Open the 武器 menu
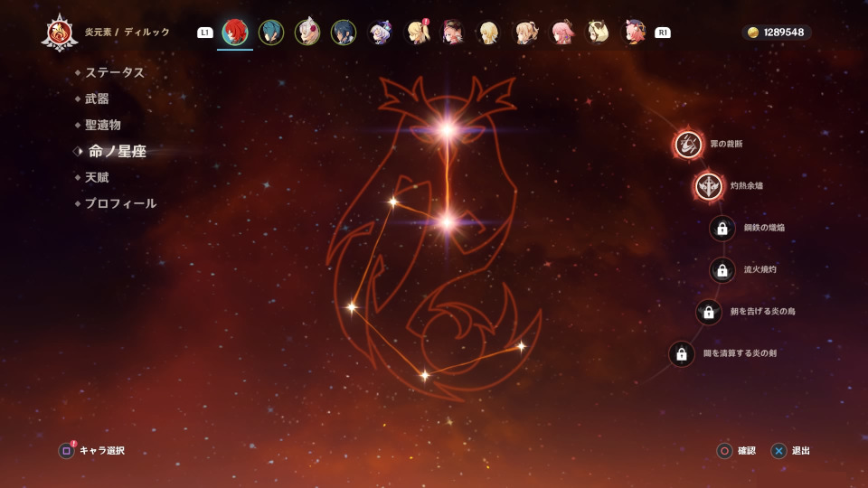Image resolution: width=868 pixels, height=488 pixels. (x=97, y=99)
